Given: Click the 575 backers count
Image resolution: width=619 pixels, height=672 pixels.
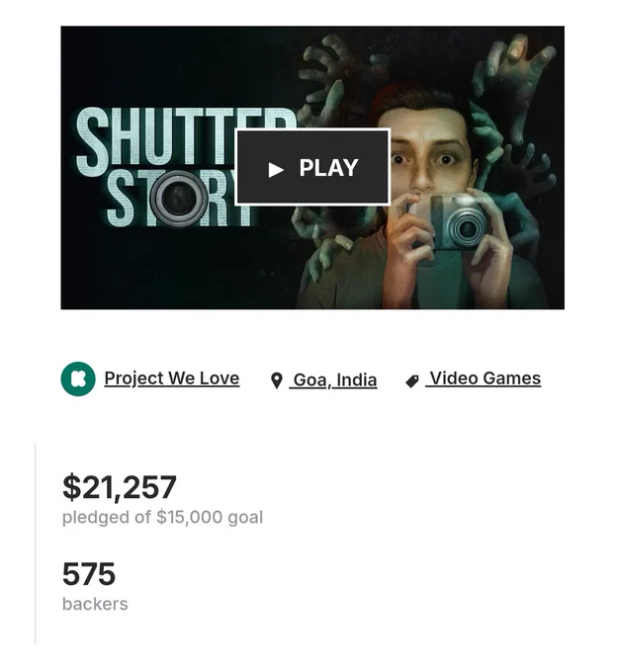Looking at the screenshot, I should (89, 574).
